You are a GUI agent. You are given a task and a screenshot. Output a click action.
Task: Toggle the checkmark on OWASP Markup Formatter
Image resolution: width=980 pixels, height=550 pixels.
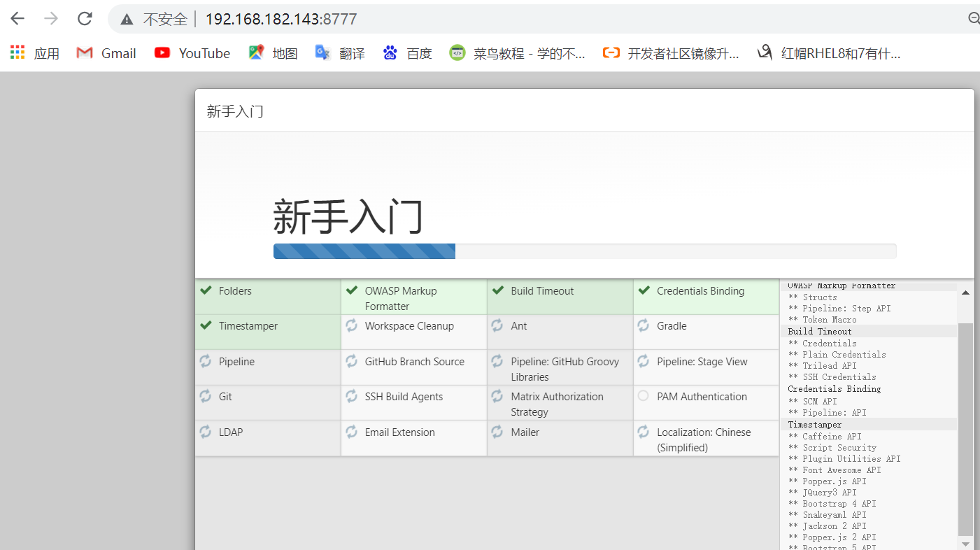(x=351, y=290)
